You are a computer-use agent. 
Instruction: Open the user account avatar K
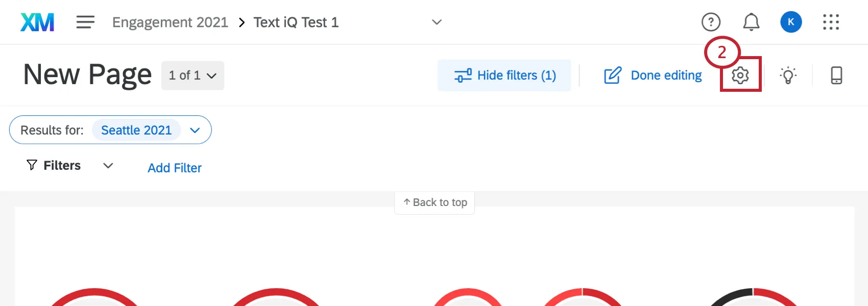(x=791, y=22)
